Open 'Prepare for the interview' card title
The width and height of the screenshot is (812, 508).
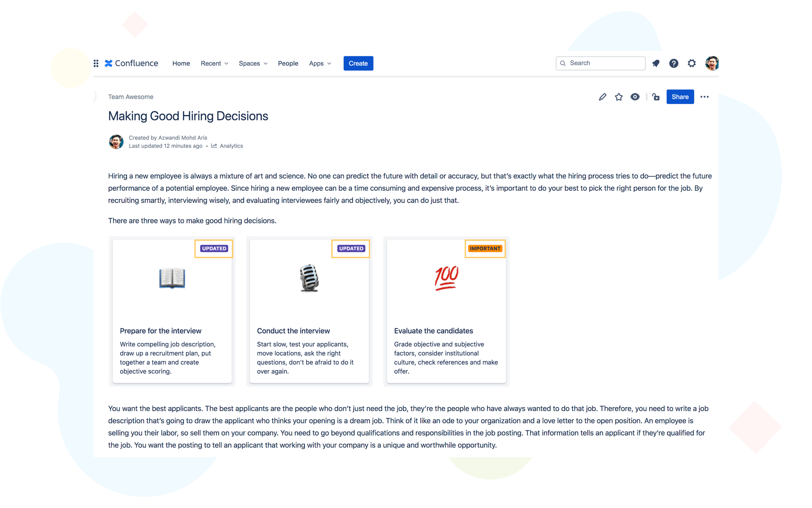(160, 331)
